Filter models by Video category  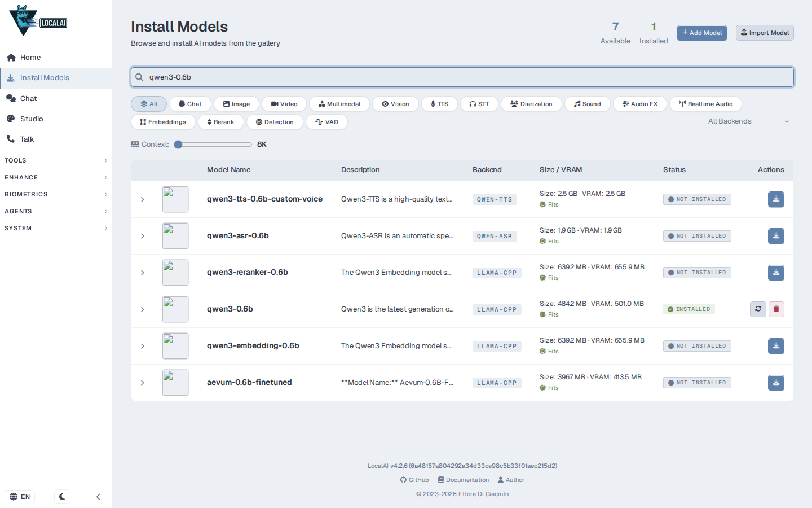click(x=284, y=104)
